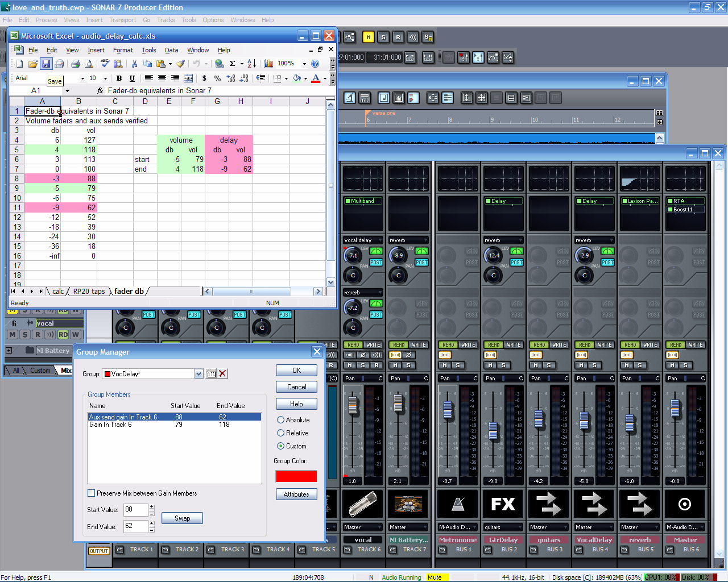Click the red Group Color swatch
Screen dimensions: 728x582
pyautogui.click(x=296, y=476)
